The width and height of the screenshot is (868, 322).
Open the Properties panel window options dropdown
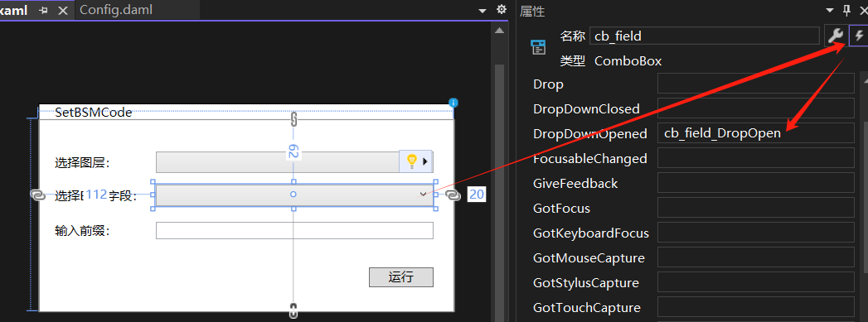(829, 11)
